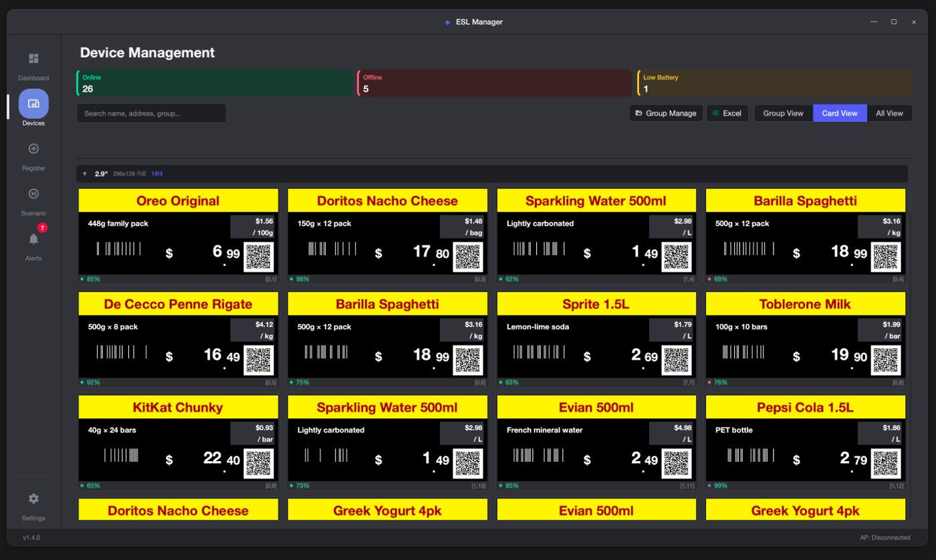Collapse the 2.9" device group

tap(85, 174)
